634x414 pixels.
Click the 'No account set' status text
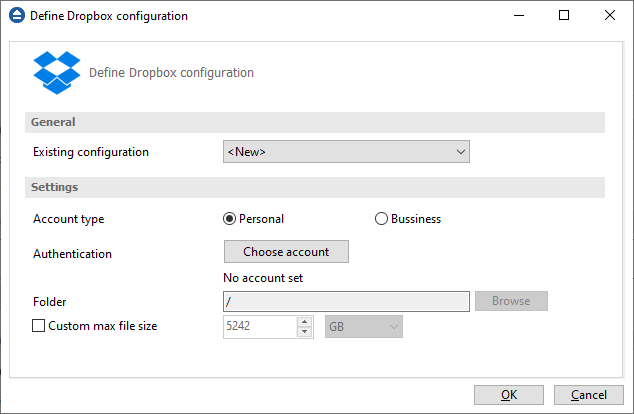pyautogui.click(x=263, y=278)
